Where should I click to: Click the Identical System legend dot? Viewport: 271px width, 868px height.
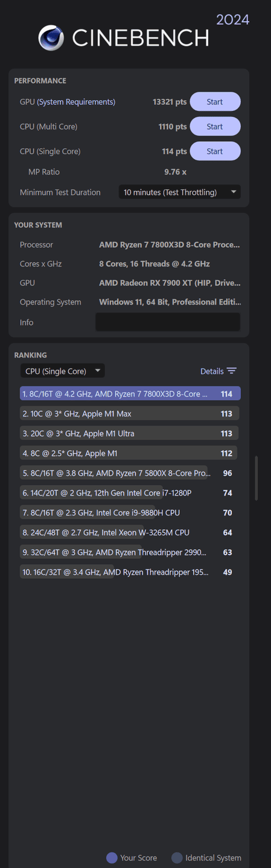pyautogui.click(x=177, y=858)
